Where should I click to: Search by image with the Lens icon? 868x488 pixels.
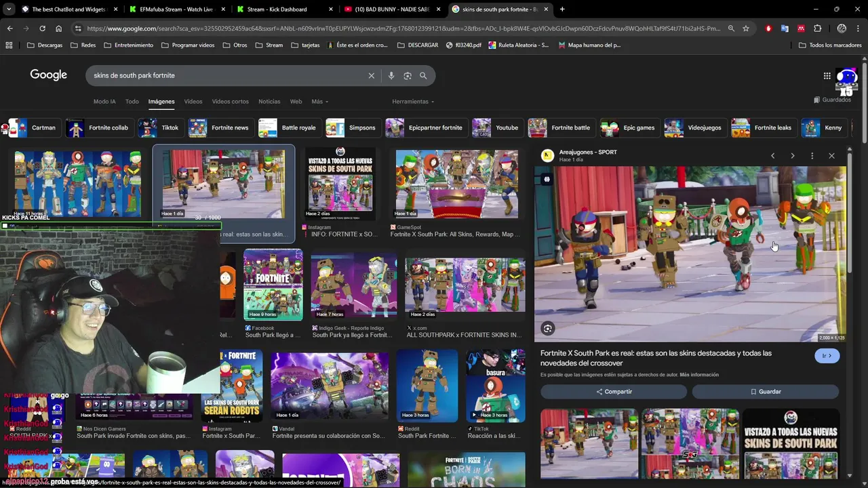click(408, 76)
